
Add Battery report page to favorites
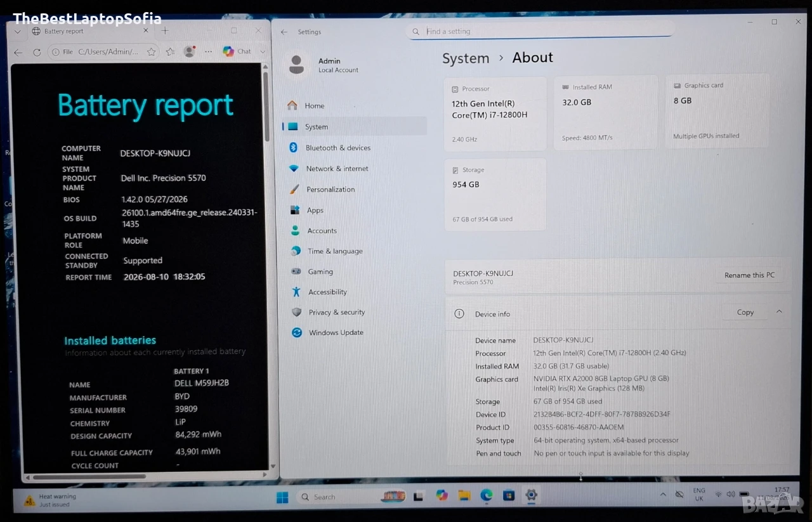(151, 52)
